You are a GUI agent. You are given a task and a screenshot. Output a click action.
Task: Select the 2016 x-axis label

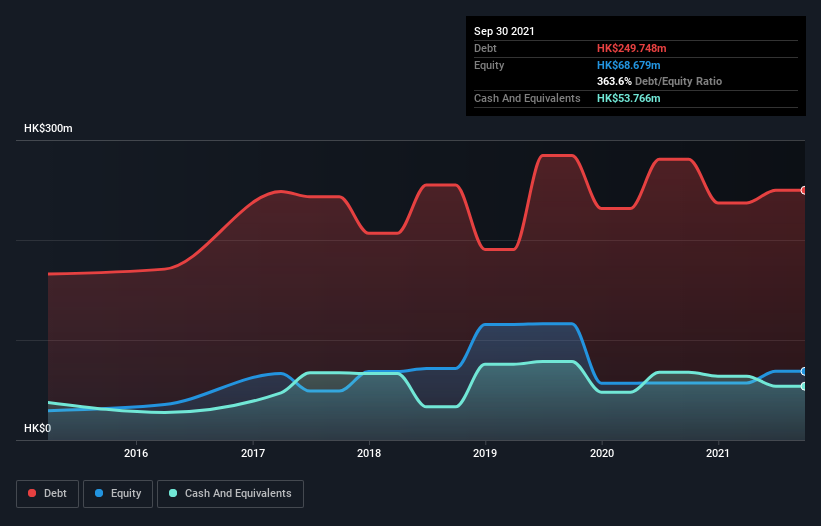tap(136, 453)
